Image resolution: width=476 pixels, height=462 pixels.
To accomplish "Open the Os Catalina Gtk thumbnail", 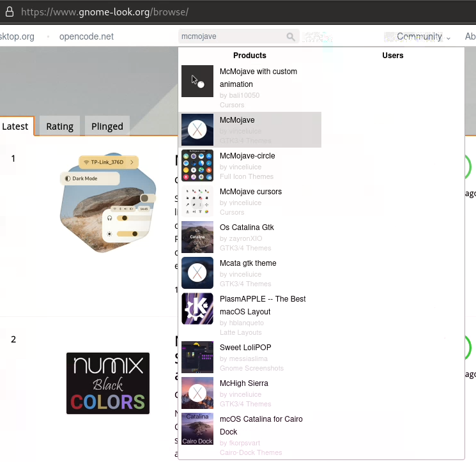I will click(197, 237).
